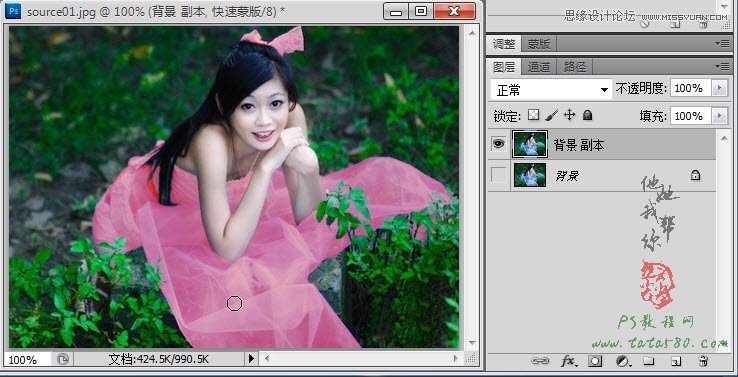This screenshot has width=738, height=377.
Task: Close the source01.jpg document window
Action: pyautogui.click(x=454, y=11)
